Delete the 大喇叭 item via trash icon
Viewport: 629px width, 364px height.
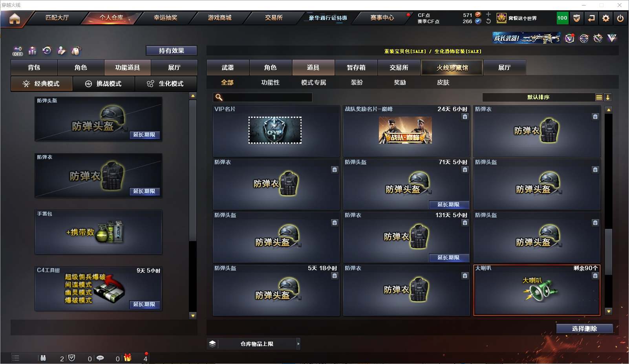(x=595, y=276)
